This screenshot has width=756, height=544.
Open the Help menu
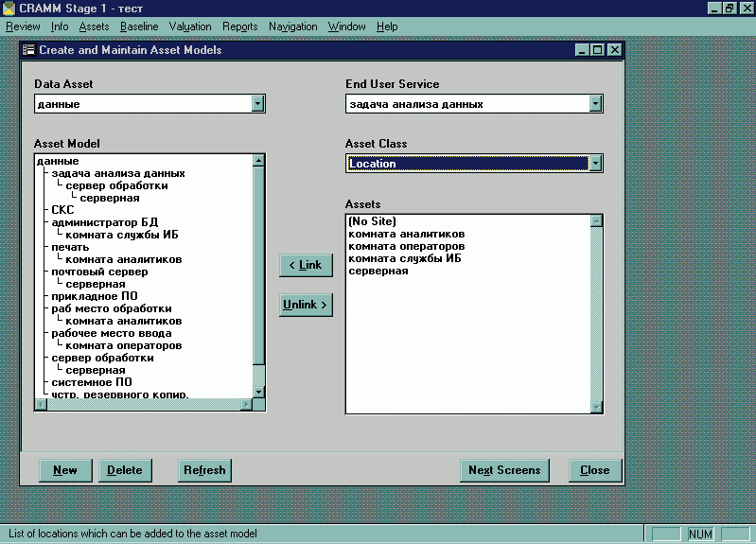point(387,26)
